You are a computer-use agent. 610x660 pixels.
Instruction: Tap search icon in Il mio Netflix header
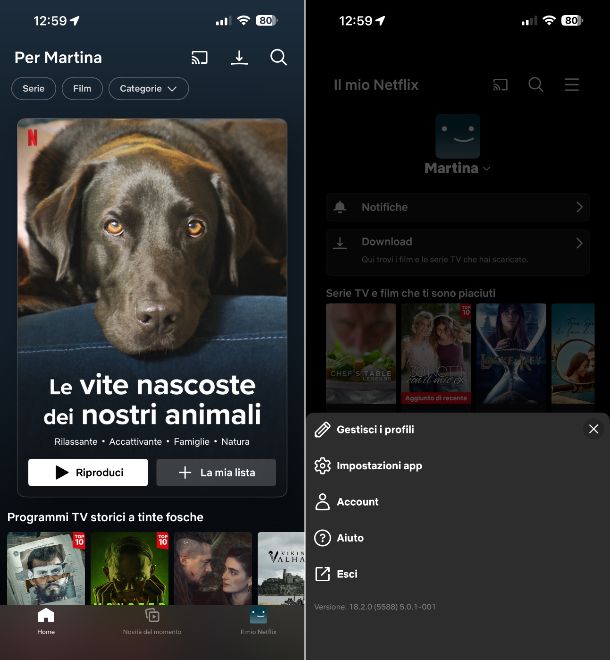[x=535, y=85]
